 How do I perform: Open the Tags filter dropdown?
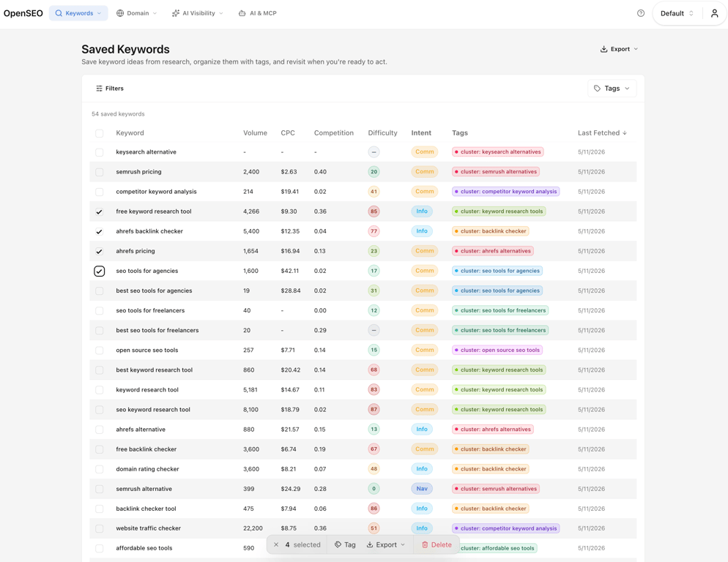[612, 88]
